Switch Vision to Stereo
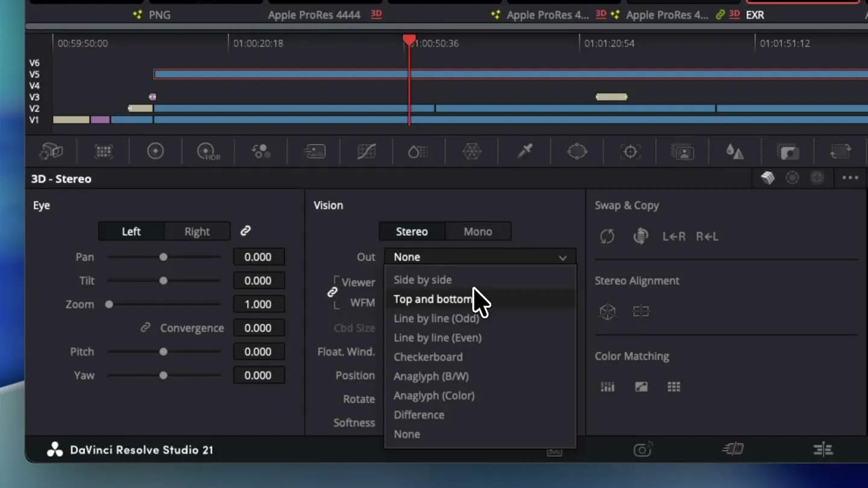This screenshot has height=488, width=868. pos(412,231)
